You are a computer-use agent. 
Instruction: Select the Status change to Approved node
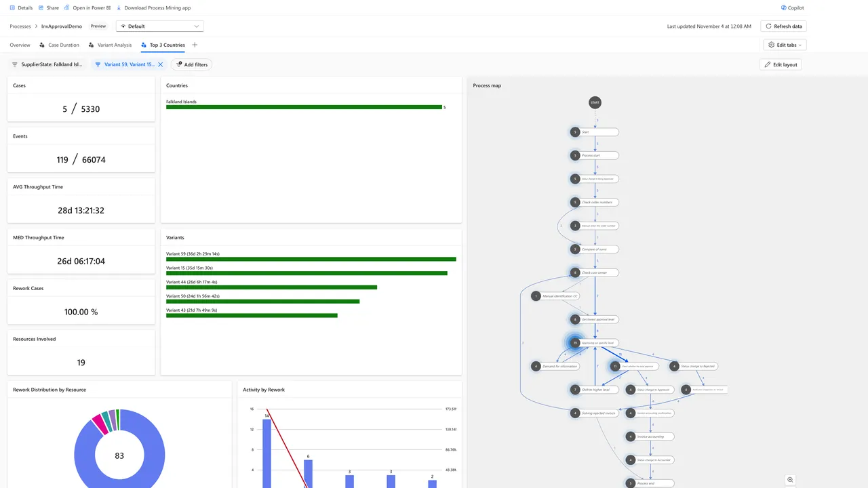tap(650, 390)
